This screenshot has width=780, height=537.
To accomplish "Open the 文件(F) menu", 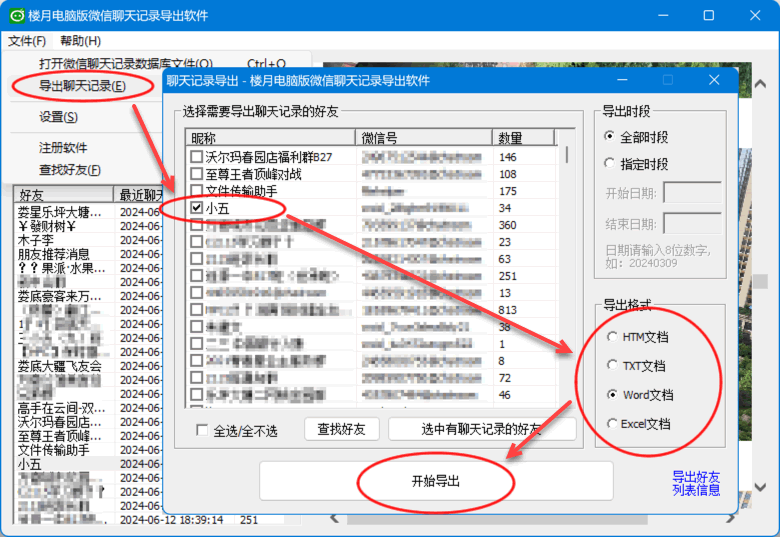I will coord(27,41).
